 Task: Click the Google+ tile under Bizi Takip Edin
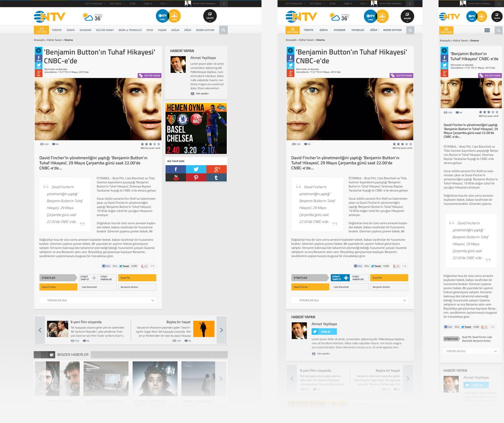(x=216, y=169)
